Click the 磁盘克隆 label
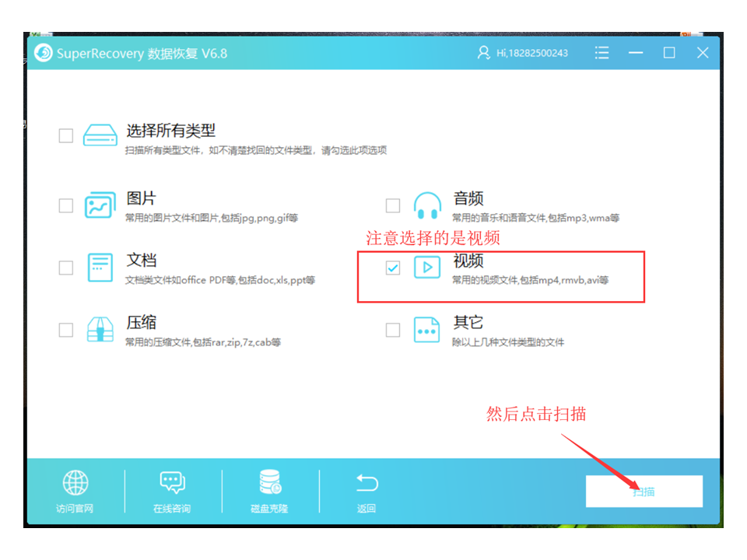Screen dimensions: 747x560 click(x=270, y=509)
